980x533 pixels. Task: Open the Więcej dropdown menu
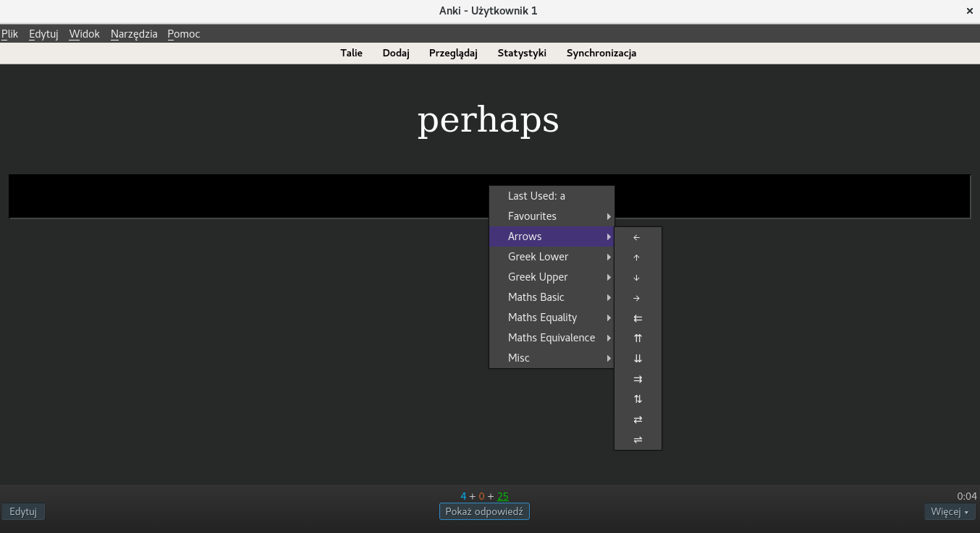tap(948, 511)
